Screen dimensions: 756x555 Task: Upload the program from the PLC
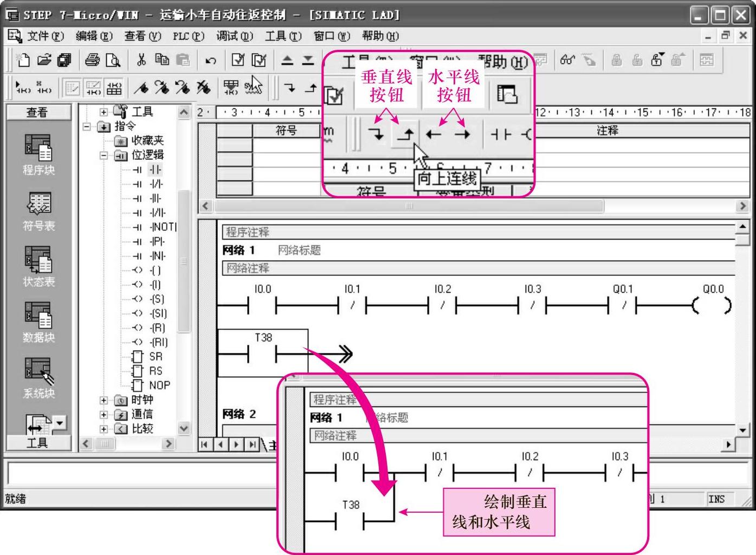coord(287,60)
